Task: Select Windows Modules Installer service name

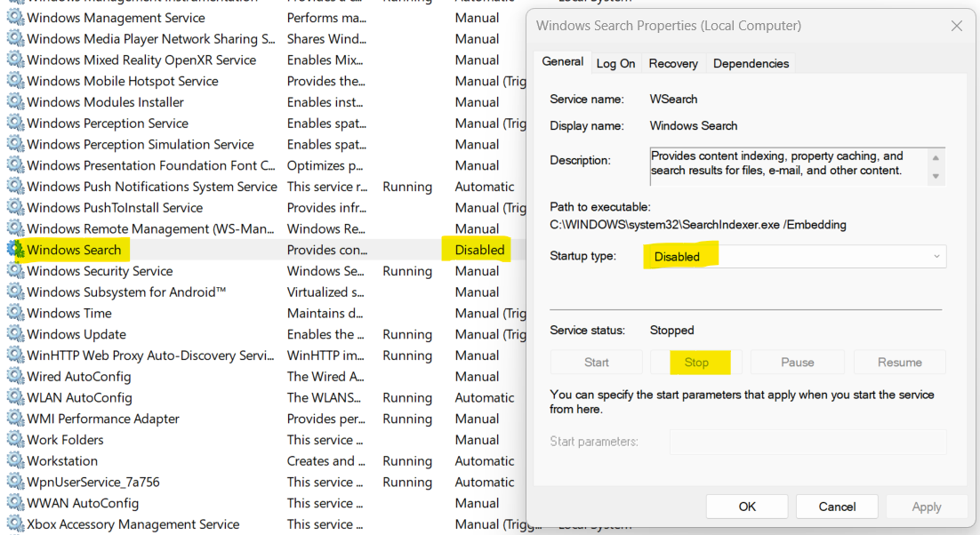Action: click(105, 101)
